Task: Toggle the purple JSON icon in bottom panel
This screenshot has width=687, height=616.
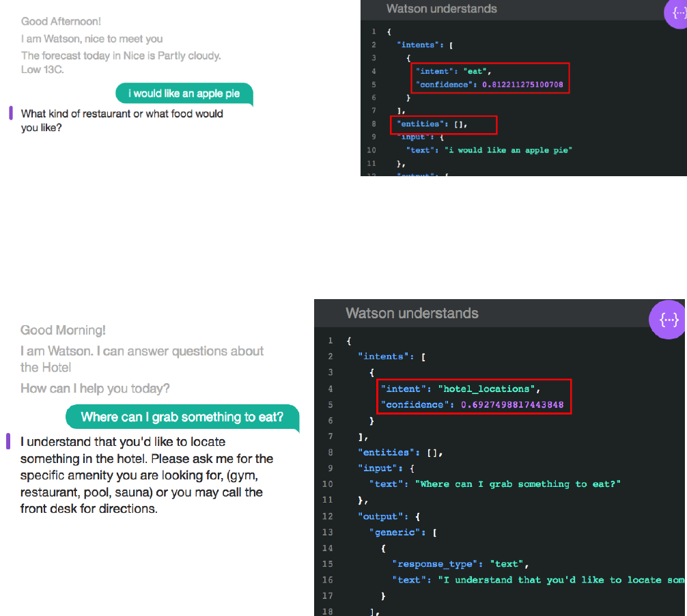Action: click(669, 320)
